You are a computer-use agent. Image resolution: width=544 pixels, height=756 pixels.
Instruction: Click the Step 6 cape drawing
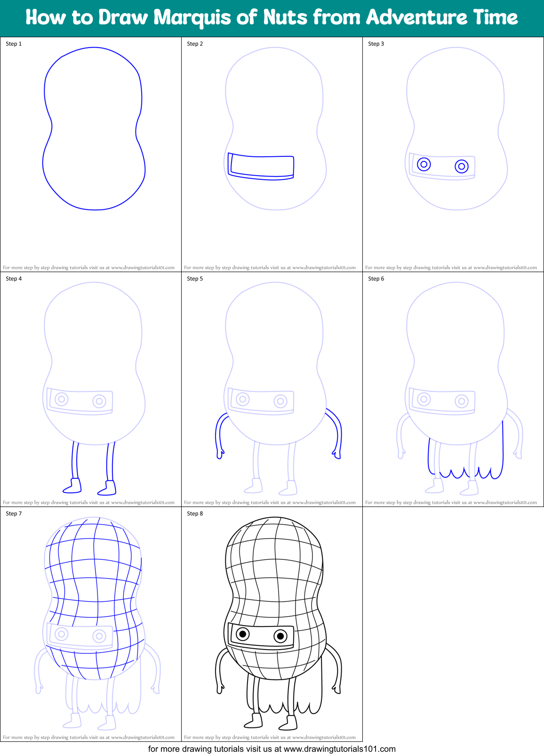465,450
